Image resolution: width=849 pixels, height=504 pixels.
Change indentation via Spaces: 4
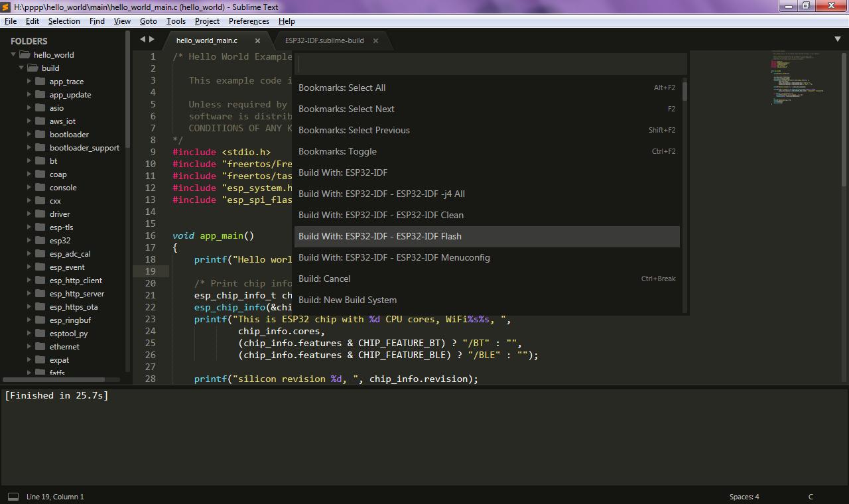[744, 497]
